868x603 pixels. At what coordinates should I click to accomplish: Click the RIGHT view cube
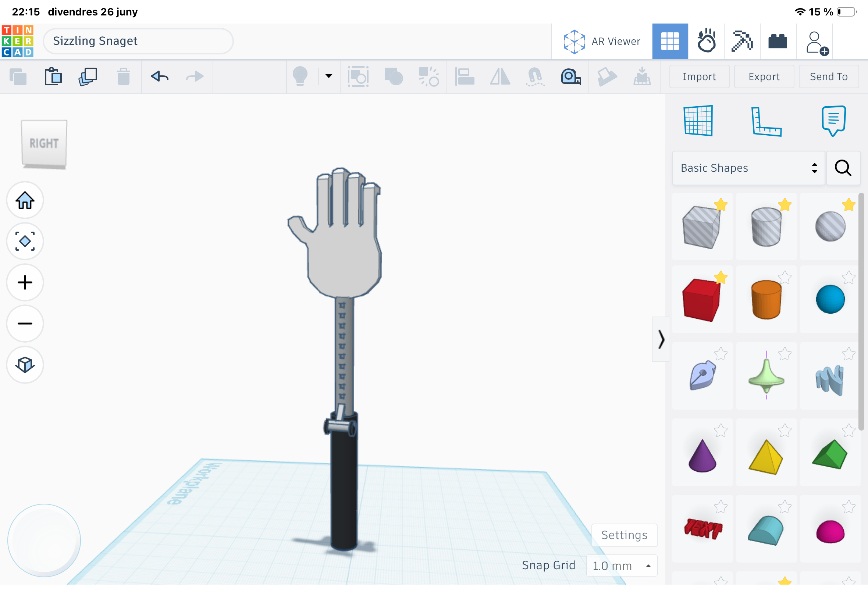44,144
